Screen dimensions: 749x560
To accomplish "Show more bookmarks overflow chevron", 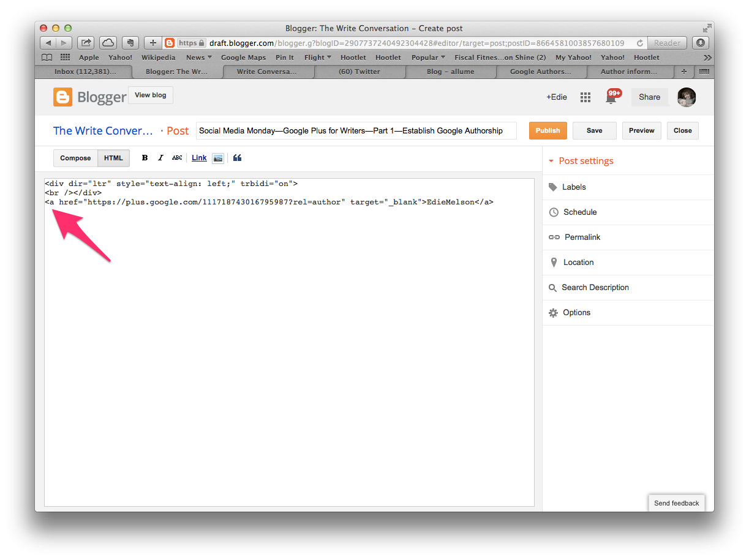I will point(707,58).
